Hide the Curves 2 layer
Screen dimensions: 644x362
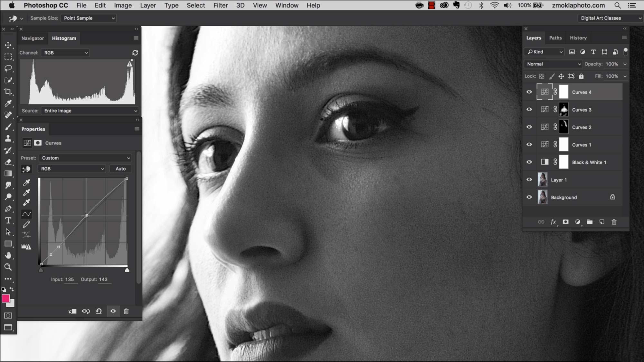529,127
